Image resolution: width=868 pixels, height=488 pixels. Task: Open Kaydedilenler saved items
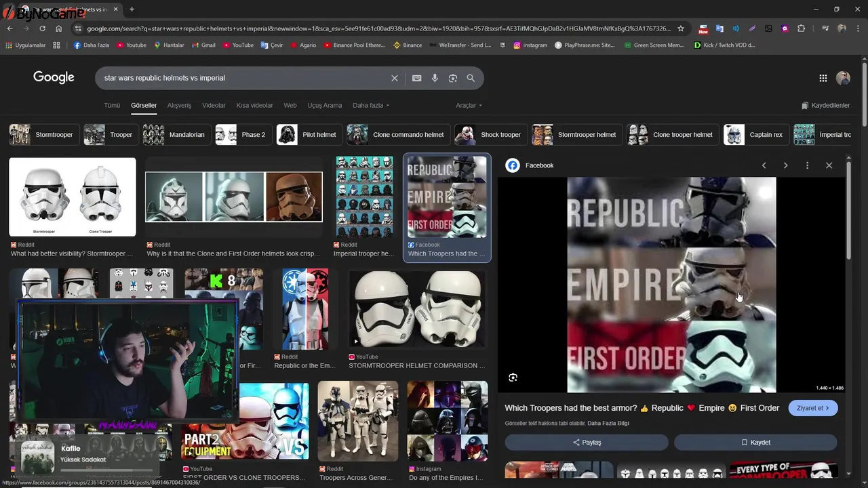[x=825, y=106]
